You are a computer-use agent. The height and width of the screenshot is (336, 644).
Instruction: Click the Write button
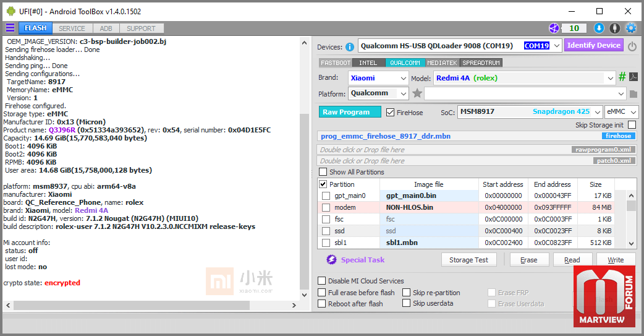click(x=616, y=260)
